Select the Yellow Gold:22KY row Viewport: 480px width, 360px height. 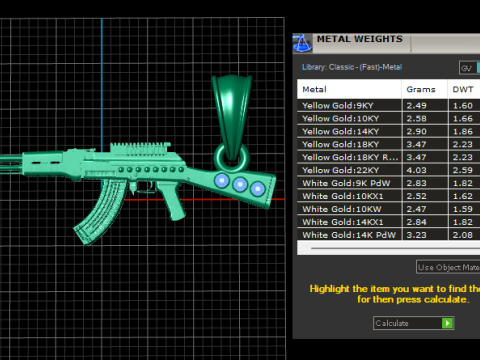(x=389, y=170)
